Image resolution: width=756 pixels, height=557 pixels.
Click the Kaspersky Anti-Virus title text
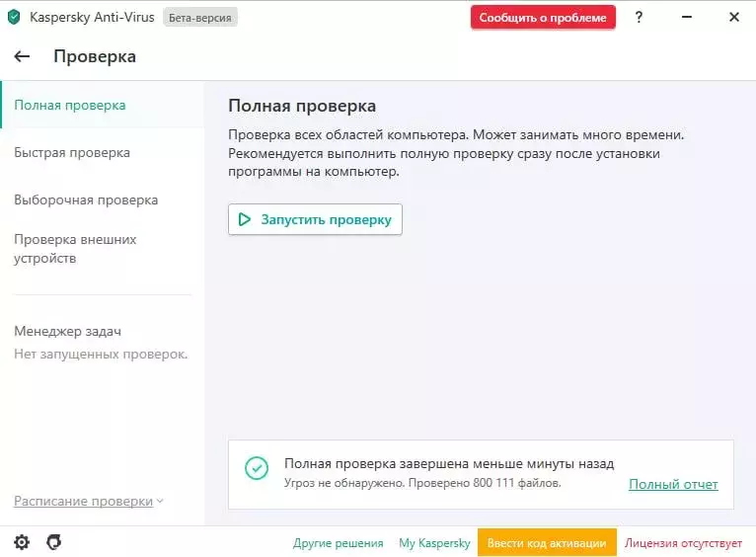92,18
